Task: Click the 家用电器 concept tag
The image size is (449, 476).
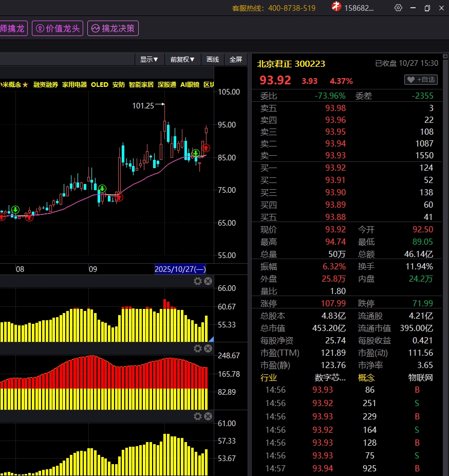Action: [74, 85]
